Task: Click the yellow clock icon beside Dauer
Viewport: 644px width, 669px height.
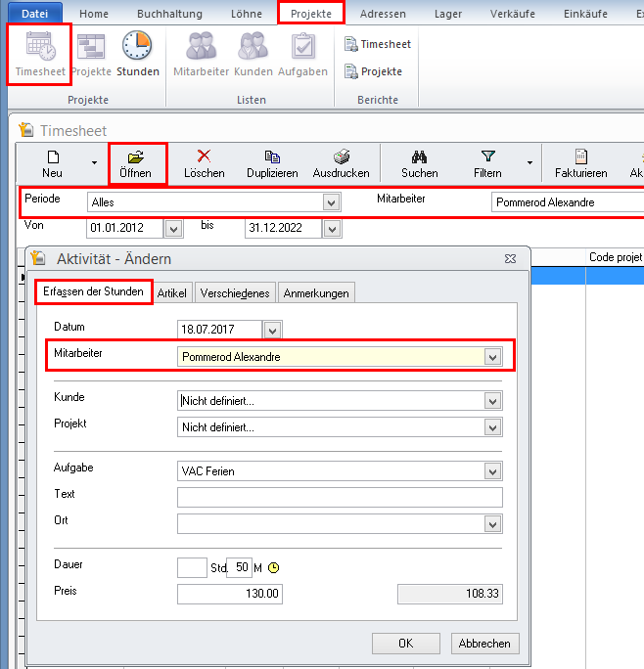Action: tap(273, 568)
